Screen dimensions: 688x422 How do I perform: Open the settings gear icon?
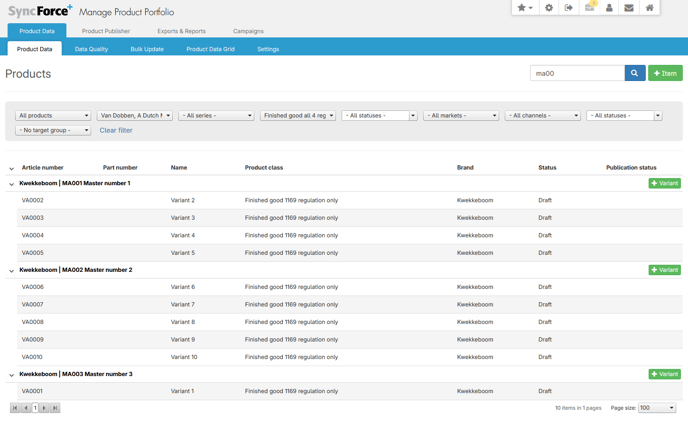click(x=548, y=7)
